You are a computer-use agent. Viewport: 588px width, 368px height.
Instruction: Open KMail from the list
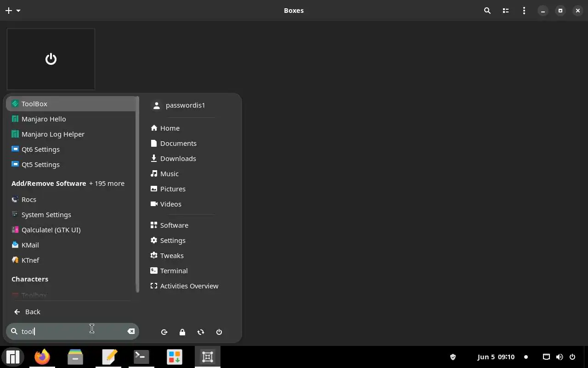(x=71, y=245)
